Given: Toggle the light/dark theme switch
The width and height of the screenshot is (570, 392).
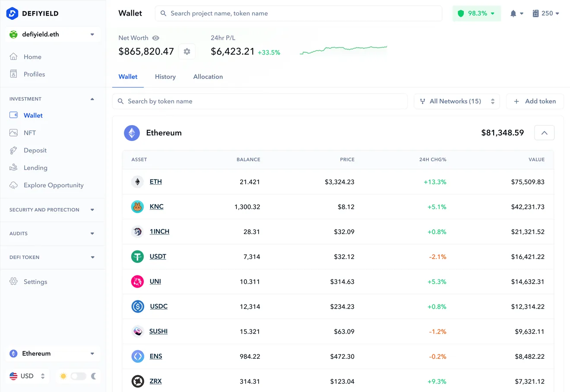Looking at the screenshot, I should tap(79, 376).
